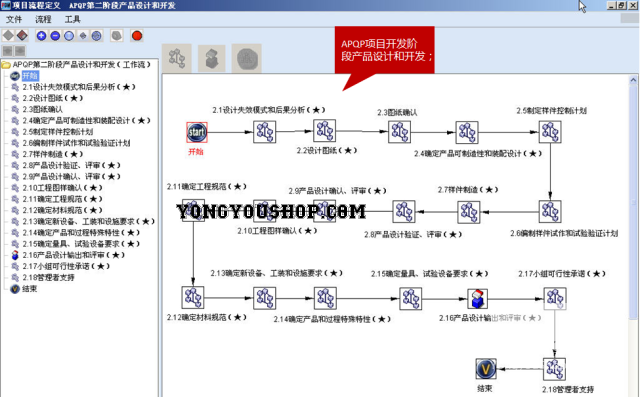
Task: Click the vertical scrollbar up arrow
Action: tap(633, 80)
